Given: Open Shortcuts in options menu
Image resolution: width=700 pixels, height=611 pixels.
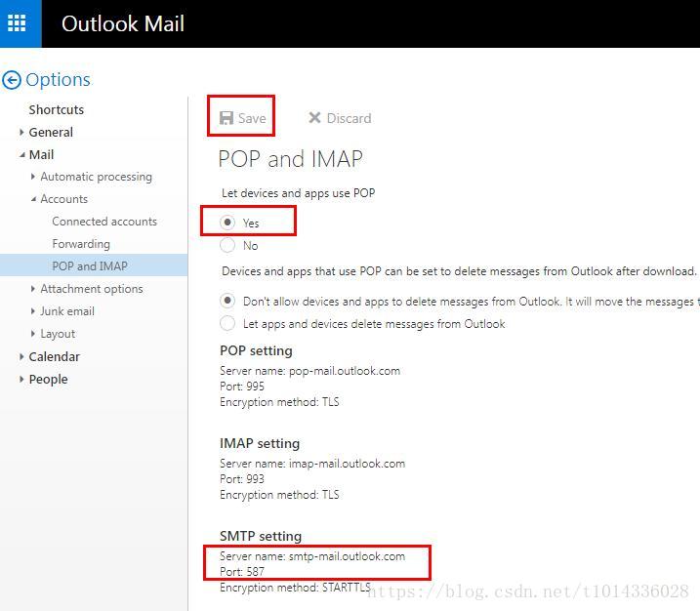Looking at the screenshot, I should pos(57,109).
